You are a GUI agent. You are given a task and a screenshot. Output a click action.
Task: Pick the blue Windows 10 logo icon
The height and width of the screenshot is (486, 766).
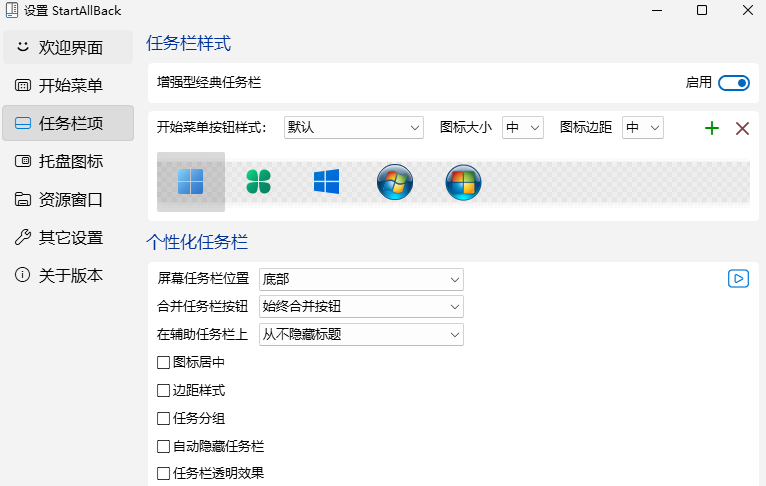pyautogui.click(x=326, y=182)
